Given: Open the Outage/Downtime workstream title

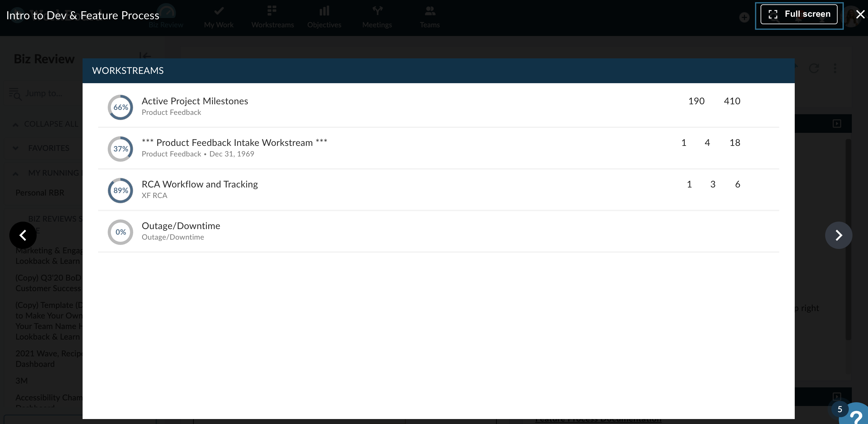Looking at the screenshot, I should [181, 226].
